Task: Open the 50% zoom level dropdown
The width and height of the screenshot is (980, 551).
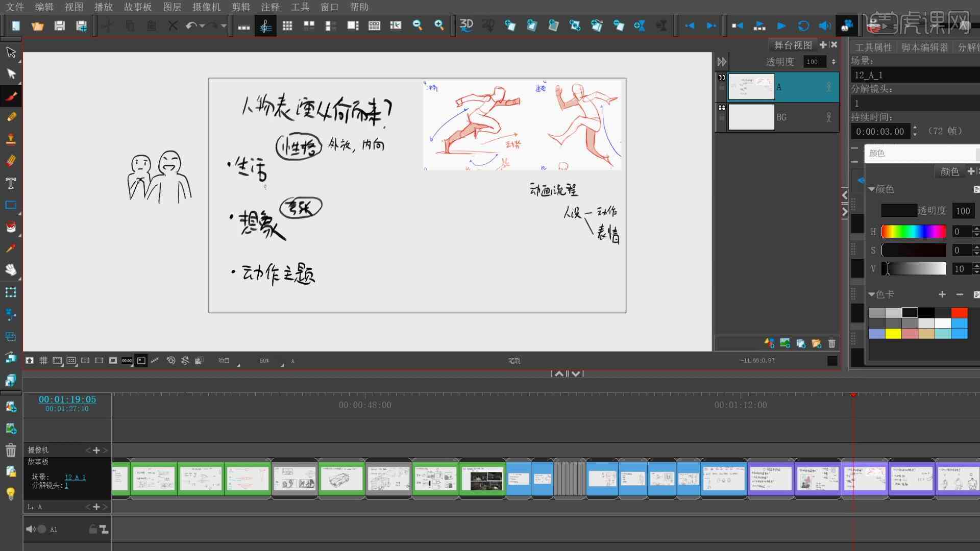Action: point(272,361)
